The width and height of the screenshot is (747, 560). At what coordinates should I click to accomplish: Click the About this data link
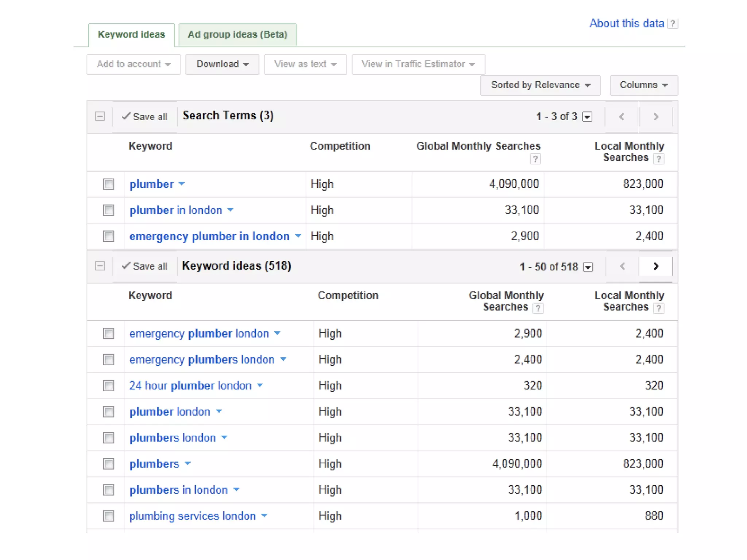pyautogui.click(x=626, y=24)
